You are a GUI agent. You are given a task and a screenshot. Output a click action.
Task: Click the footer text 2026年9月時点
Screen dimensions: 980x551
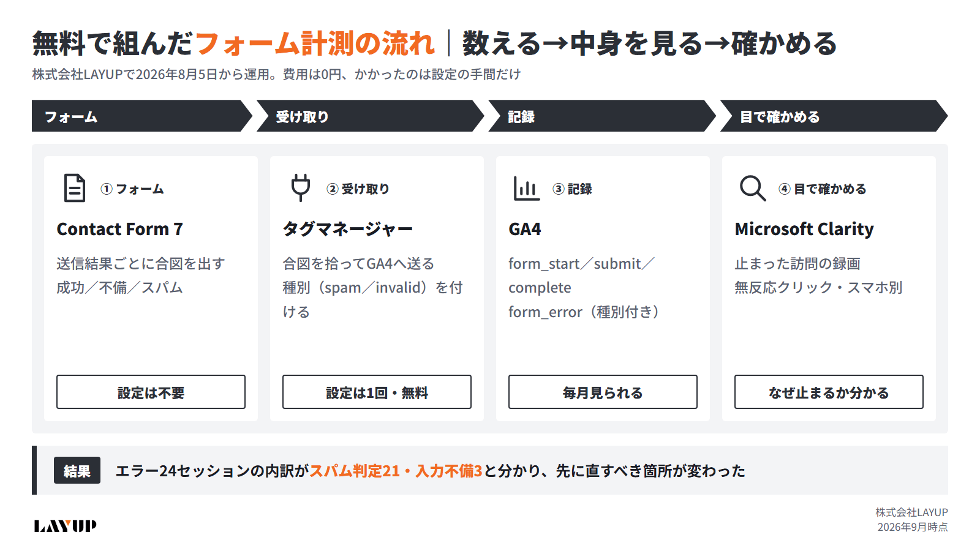(913, 527)
